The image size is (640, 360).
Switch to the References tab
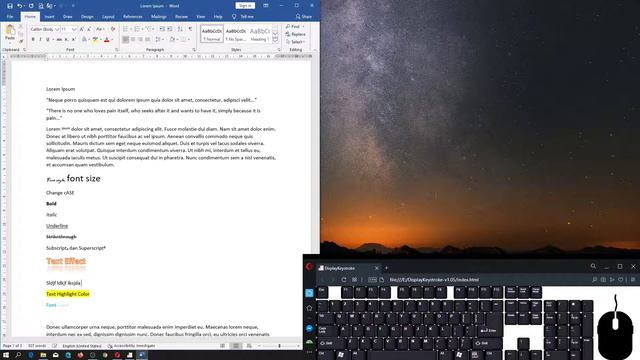coord(133,17)
